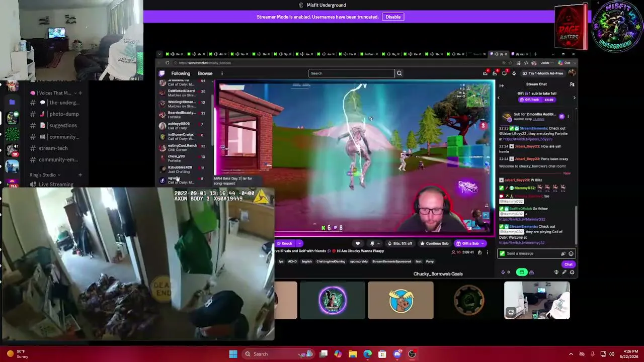644x362 pixels.
Task: Open Discord from the taskbar
Action: click(397, 354)
